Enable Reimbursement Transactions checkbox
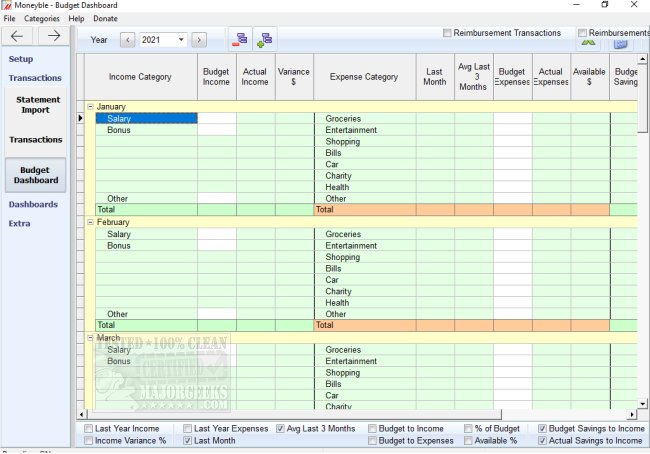 coord(447,33)
